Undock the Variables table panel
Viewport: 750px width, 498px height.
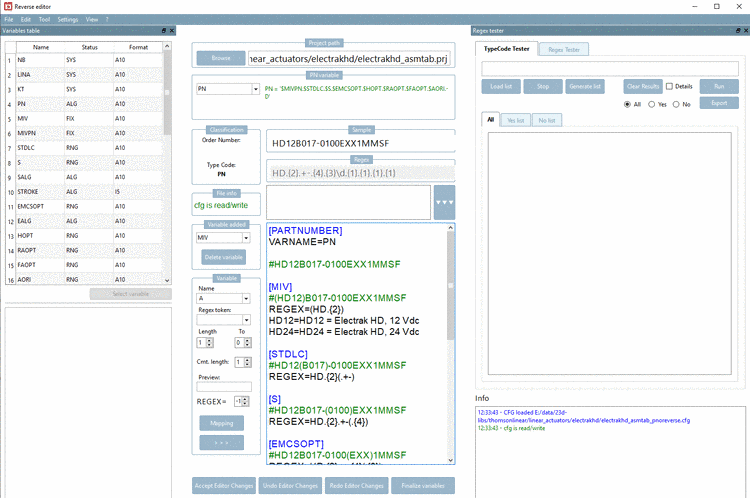pyautogui.click(x=164, y=31)
